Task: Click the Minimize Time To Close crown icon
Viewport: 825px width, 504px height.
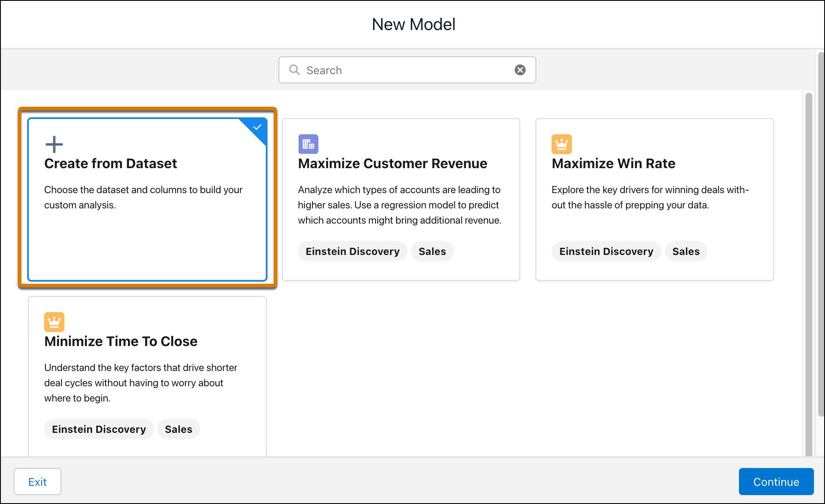Action: coord(54,321)
